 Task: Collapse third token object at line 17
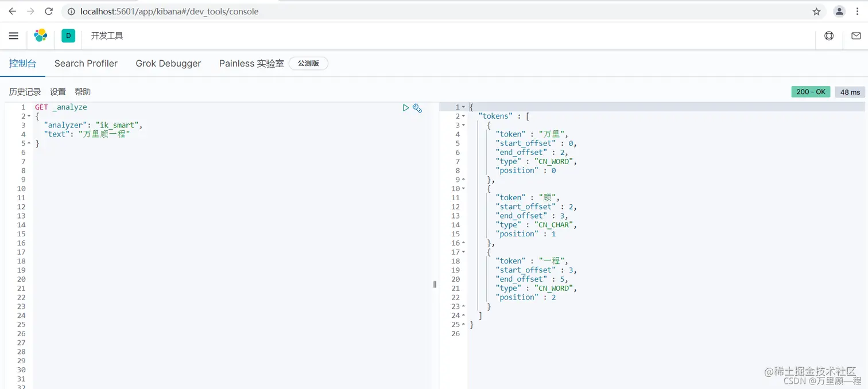[x=463, y=252]
